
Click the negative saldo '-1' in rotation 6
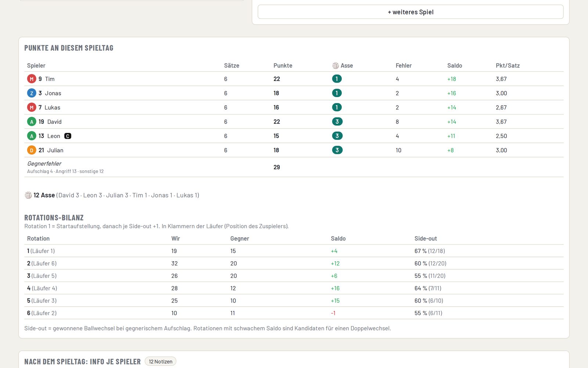[x=333, y=313]
